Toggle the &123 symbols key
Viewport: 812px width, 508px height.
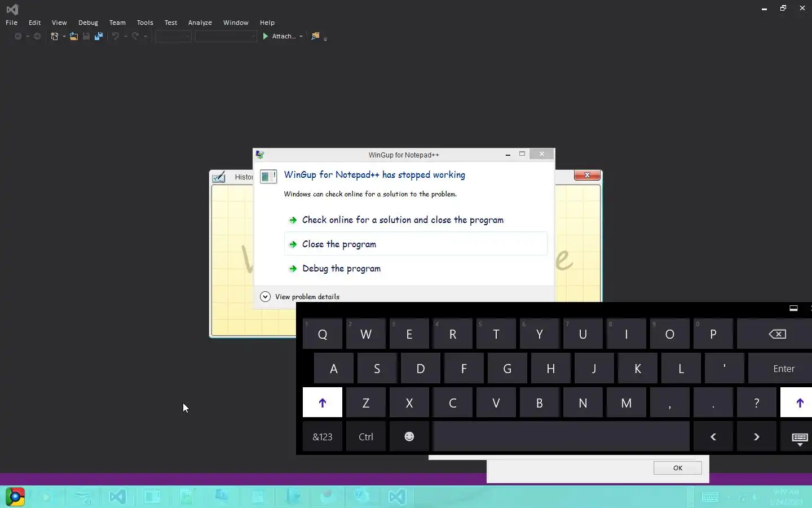323,436
